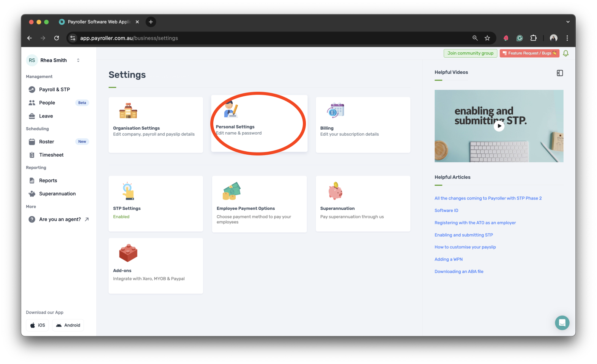Open the chat support bubble
Screen dimensions: 597x364
[562, 323]
